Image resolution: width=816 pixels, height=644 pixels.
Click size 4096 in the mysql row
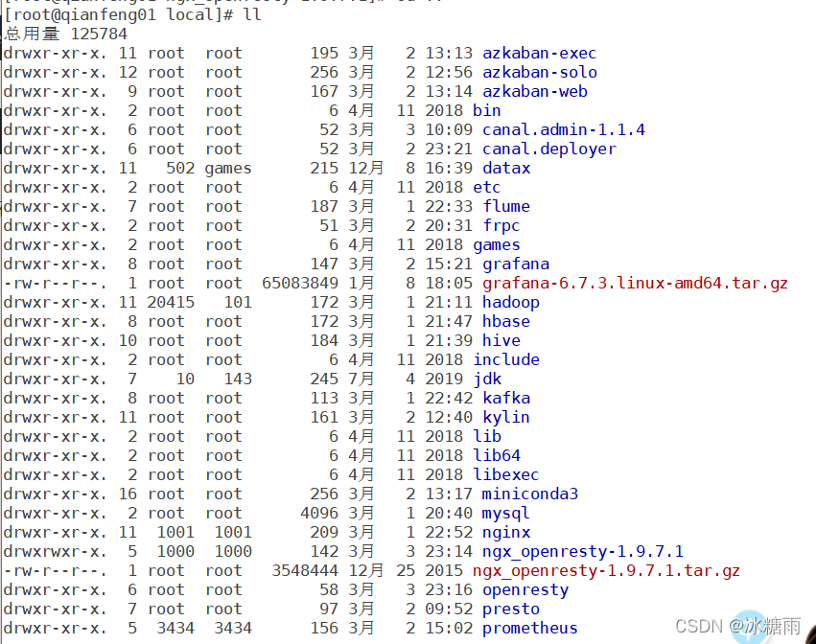point(319,514)
